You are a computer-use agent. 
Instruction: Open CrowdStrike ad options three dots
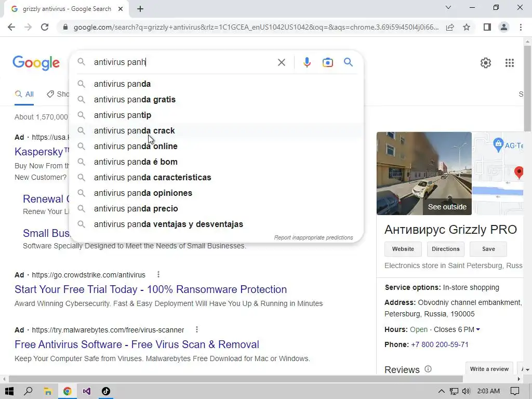[x=158, y=274]
